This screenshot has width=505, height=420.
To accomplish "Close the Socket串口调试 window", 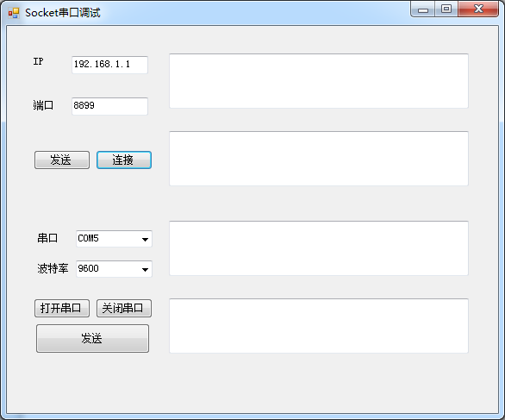I will (x=478, y=9).
